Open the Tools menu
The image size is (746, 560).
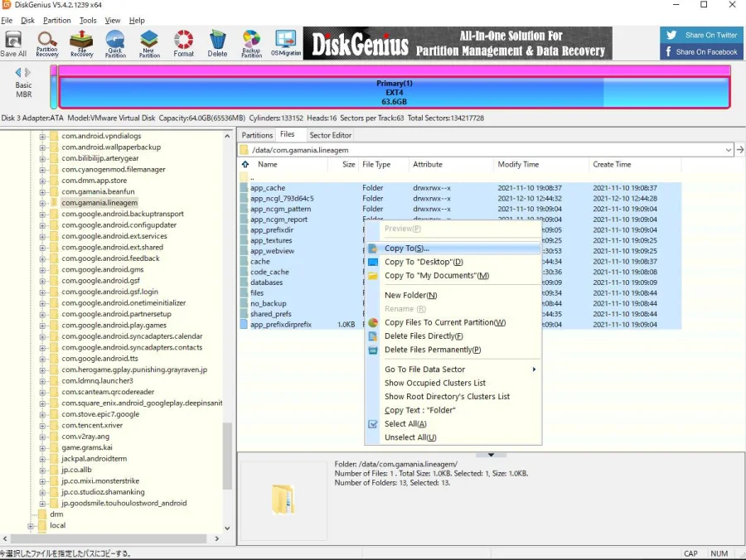(88, 21)
